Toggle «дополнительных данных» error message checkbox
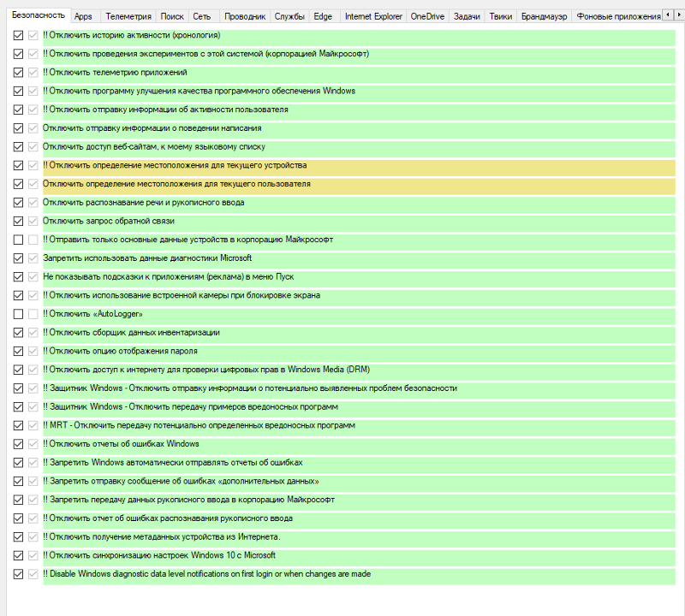The width and height of the screenshot is (685, 616). 18,481
